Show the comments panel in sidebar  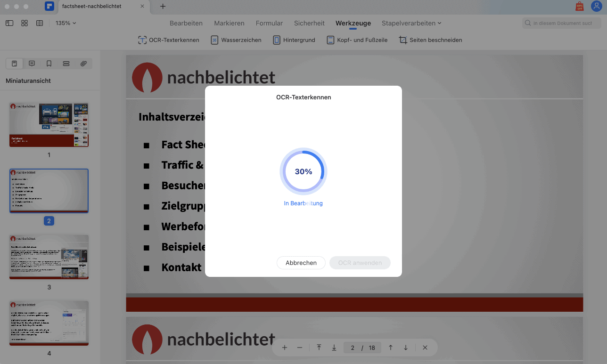32,64
